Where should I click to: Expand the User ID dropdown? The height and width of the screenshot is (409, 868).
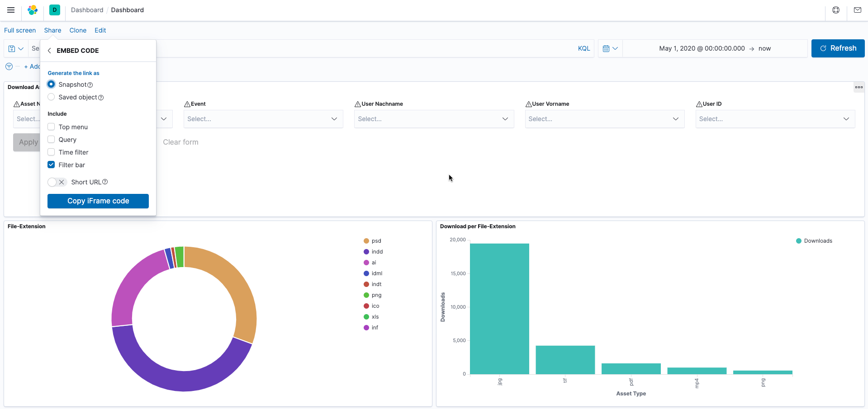pyautogui.click(x=775, y=119)
